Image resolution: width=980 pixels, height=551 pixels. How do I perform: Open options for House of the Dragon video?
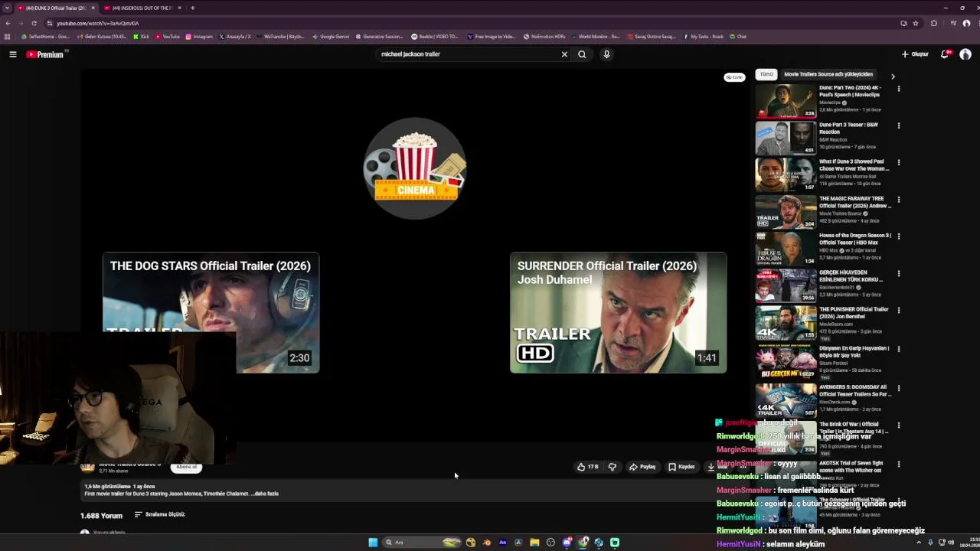coord(899,236)
